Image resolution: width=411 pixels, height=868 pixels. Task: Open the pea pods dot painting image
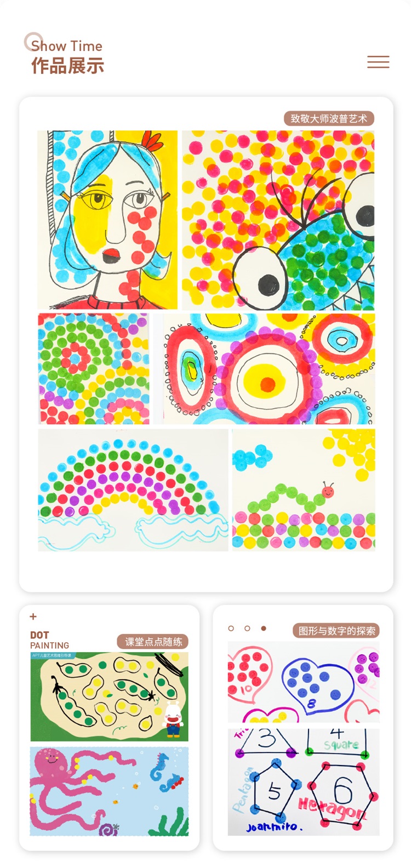coord(109,696)
